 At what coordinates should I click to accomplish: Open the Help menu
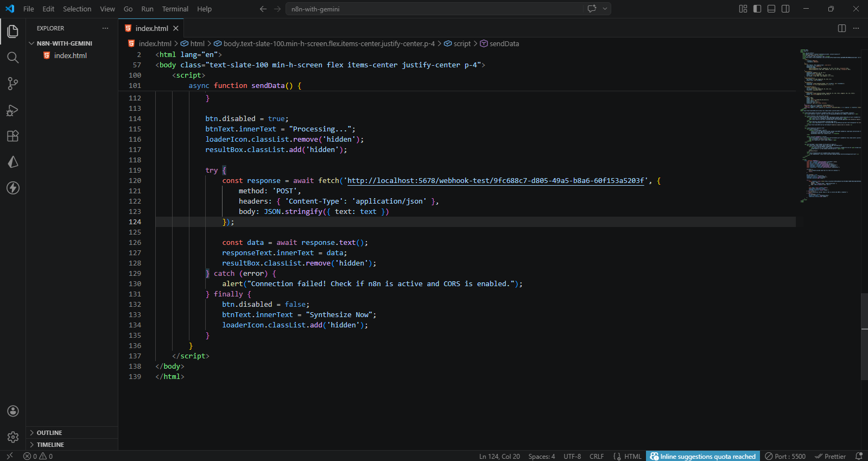coord(205,9)
